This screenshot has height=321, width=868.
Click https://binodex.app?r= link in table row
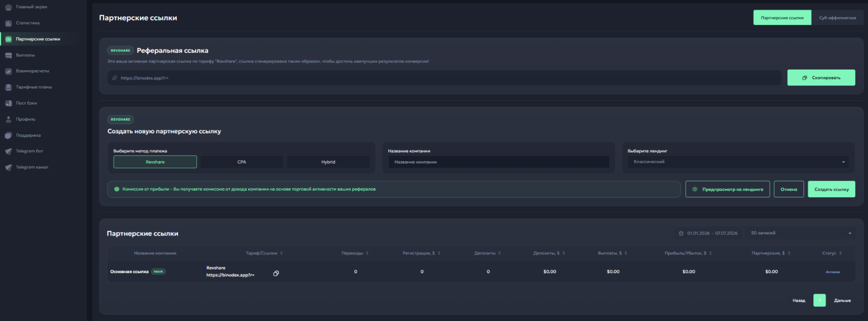click(230, 275)
